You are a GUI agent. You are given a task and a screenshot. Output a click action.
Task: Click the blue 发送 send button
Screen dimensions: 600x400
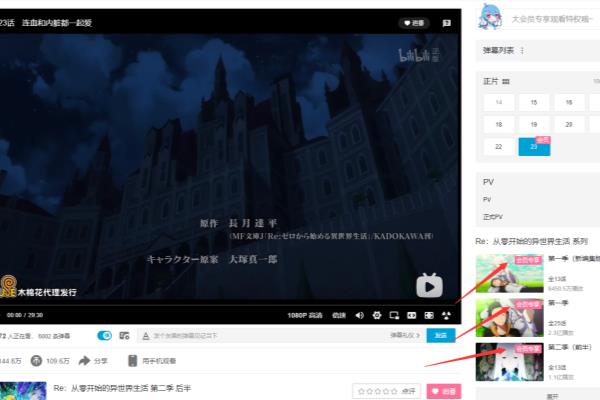(x=441, y=335)
